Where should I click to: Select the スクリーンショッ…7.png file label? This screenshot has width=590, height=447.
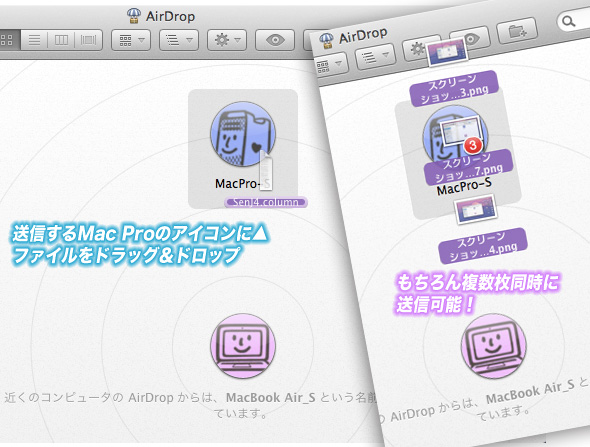(x=469, y=167)
